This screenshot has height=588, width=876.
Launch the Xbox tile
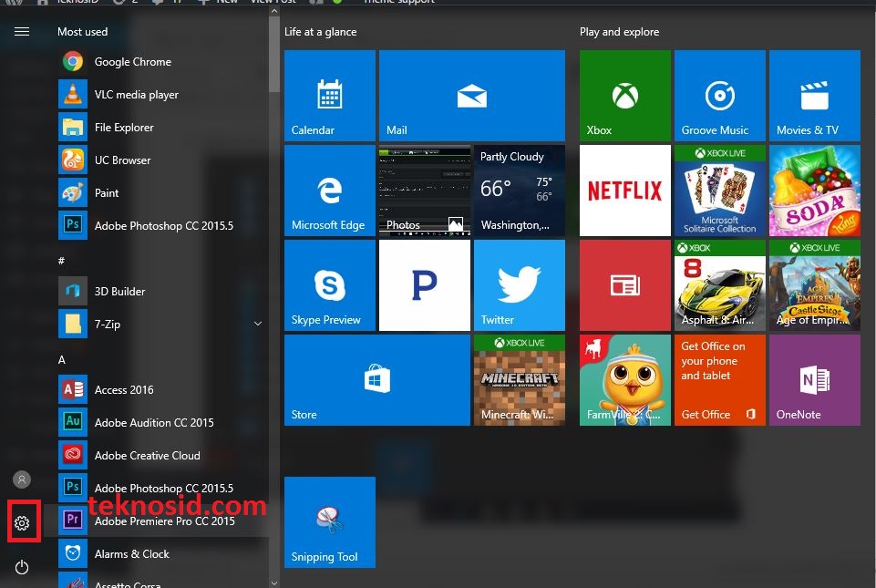point(625,96)
